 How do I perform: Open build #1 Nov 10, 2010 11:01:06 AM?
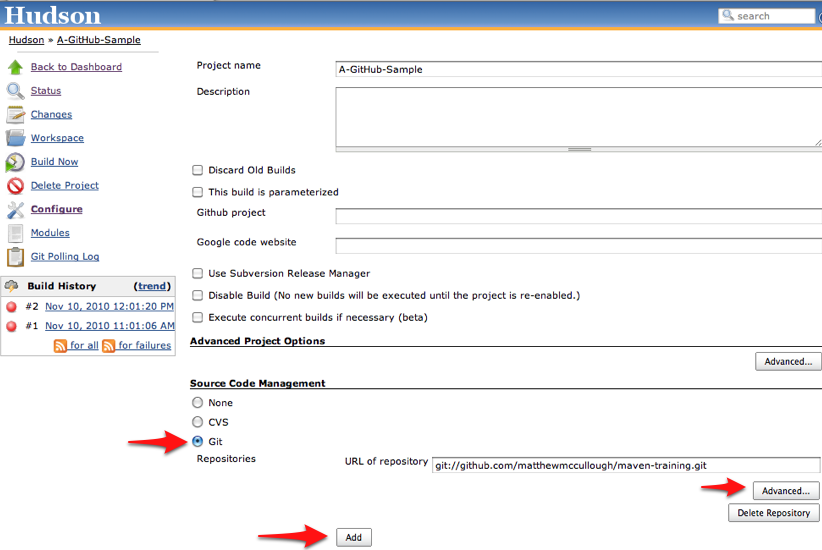tap(110, 326)
